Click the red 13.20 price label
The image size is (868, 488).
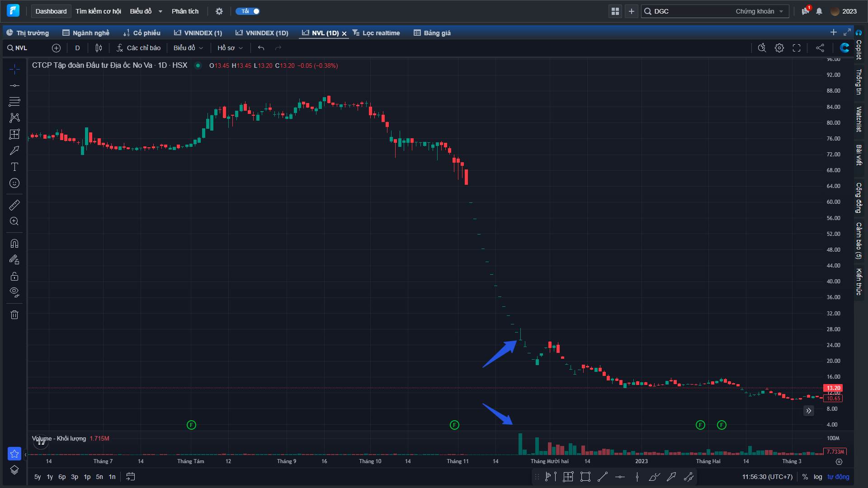833,388
